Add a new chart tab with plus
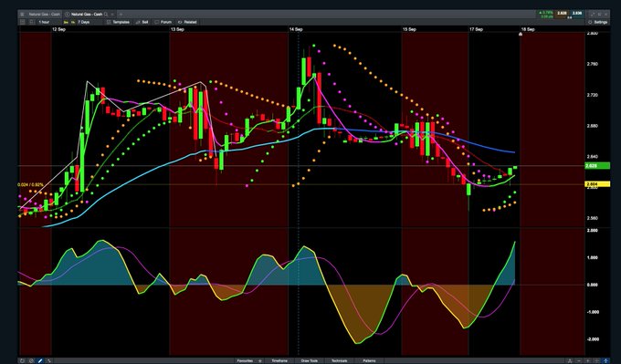 tap(121, 14)
